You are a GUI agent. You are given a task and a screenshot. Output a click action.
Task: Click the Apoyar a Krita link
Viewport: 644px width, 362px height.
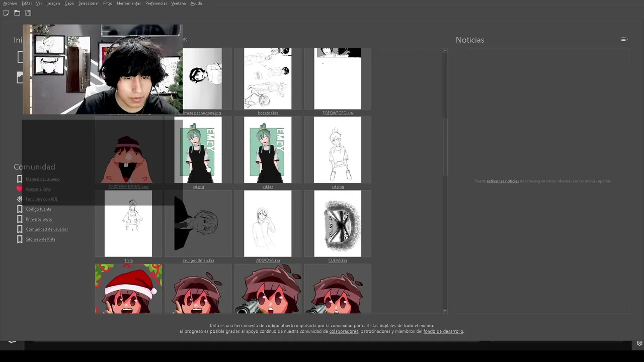[38, 189]
